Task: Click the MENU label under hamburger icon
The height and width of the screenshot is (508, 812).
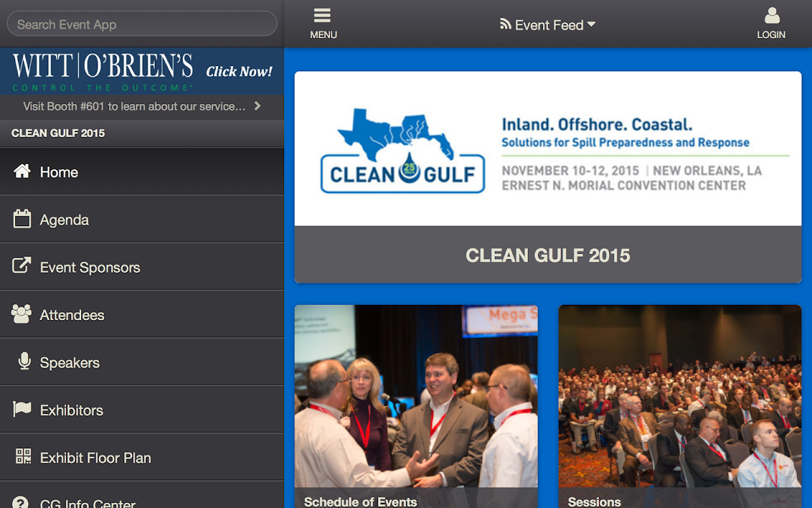Action: tap(324, 35)
